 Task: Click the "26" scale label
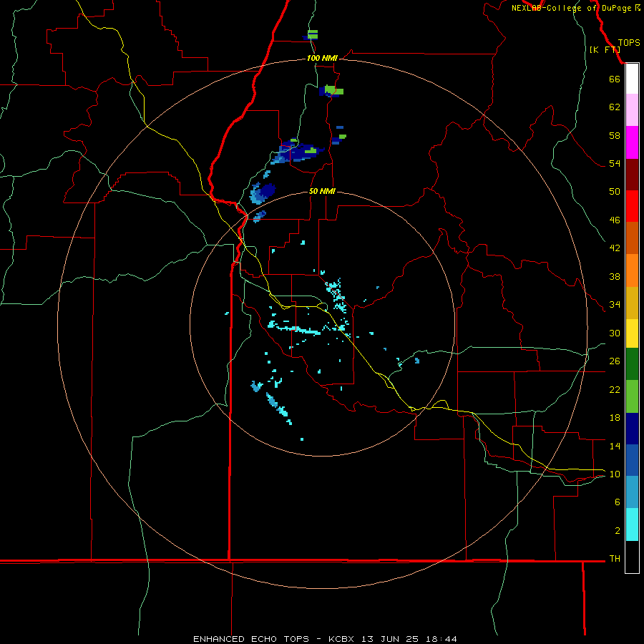[x=615, y=361]
